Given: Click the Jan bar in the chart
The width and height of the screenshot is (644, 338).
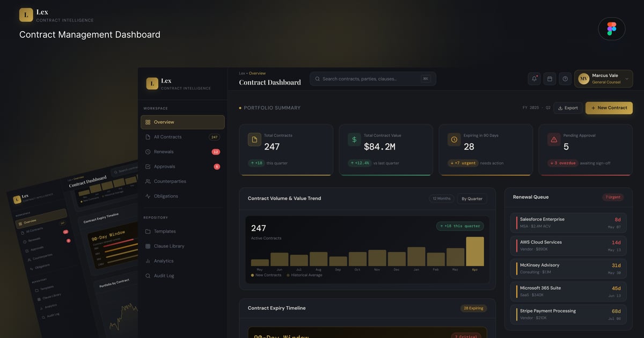Looking at the screenshot, I should tap(416, 256).
